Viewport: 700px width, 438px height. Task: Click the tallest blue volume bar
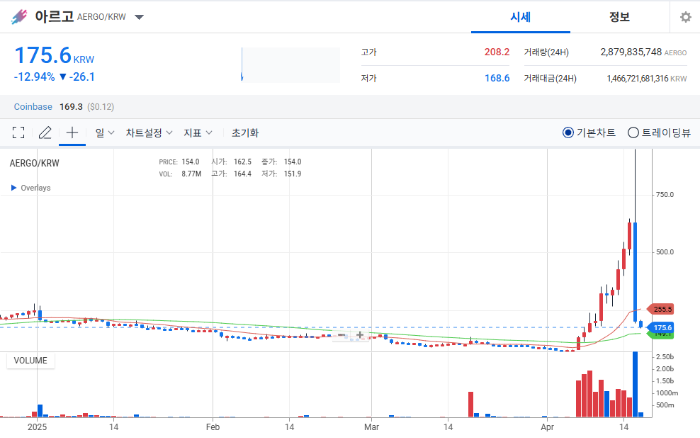(635, 384)
